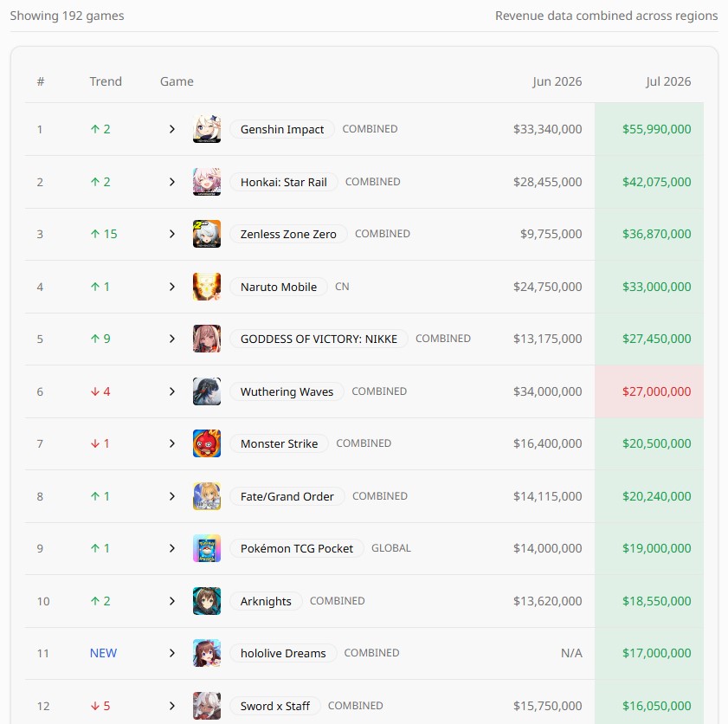Click Revenue data combined across regions text
The height and width of the screenshot is (724, 728).
pyautogui.click(x=606, y=16)
